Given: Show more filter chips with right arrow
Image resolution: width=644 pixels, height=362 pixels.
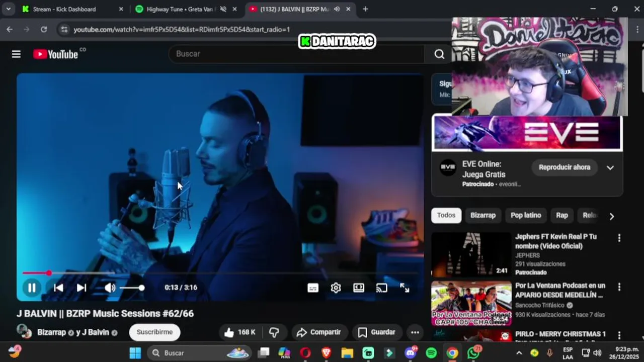Looking at the screenshot, I should tap(611, 216).
